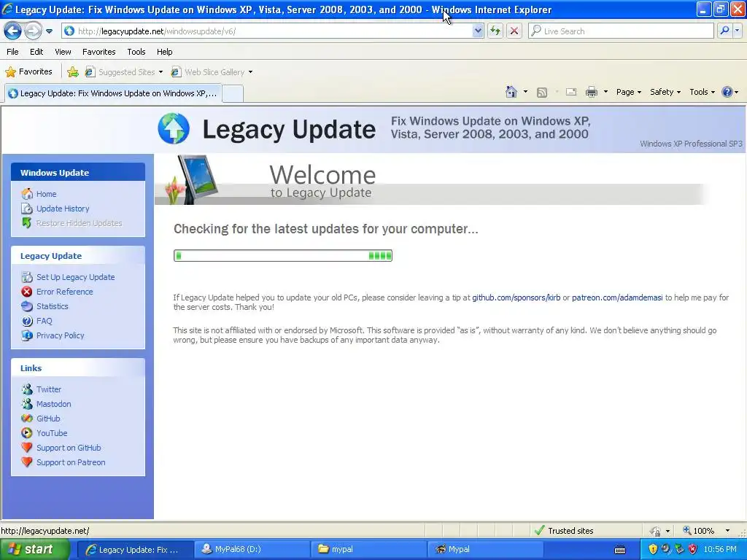Open the Privacy Policy link
747x560 pixels.
60,335
